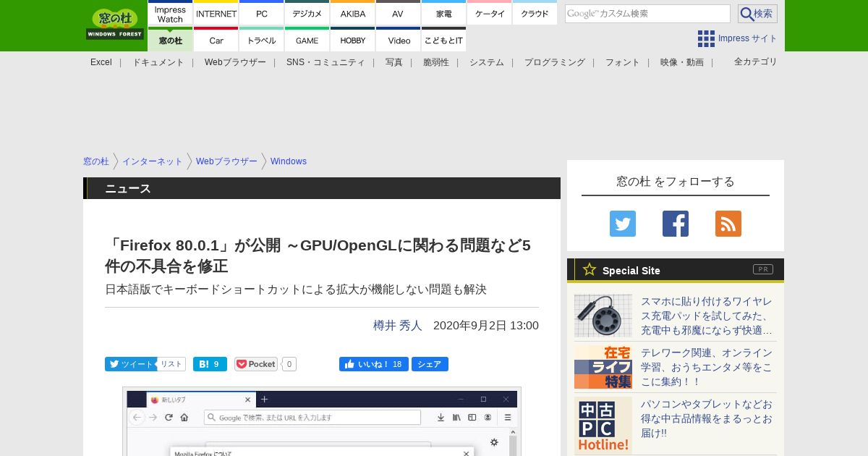Click the 検索 search button
The width and height of the screenshot is (868, 456).
[757, 14]
